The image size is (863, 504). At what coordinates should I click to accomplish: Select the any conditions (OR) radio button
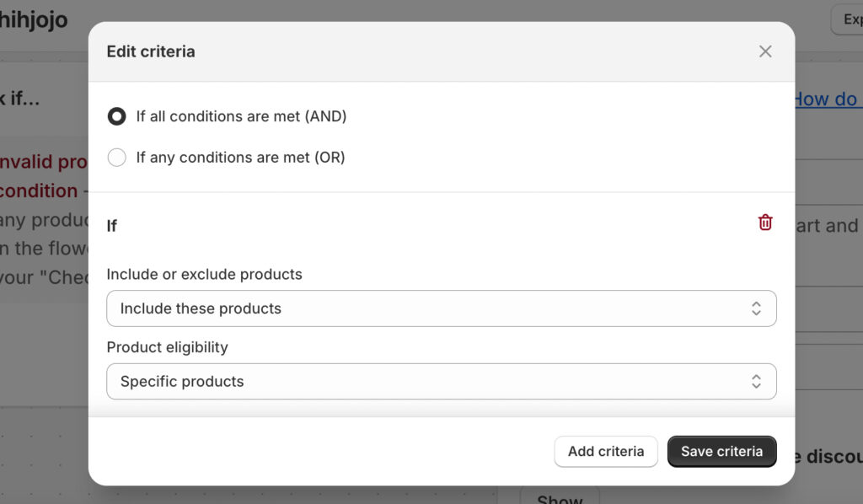[x=117, y=158]
